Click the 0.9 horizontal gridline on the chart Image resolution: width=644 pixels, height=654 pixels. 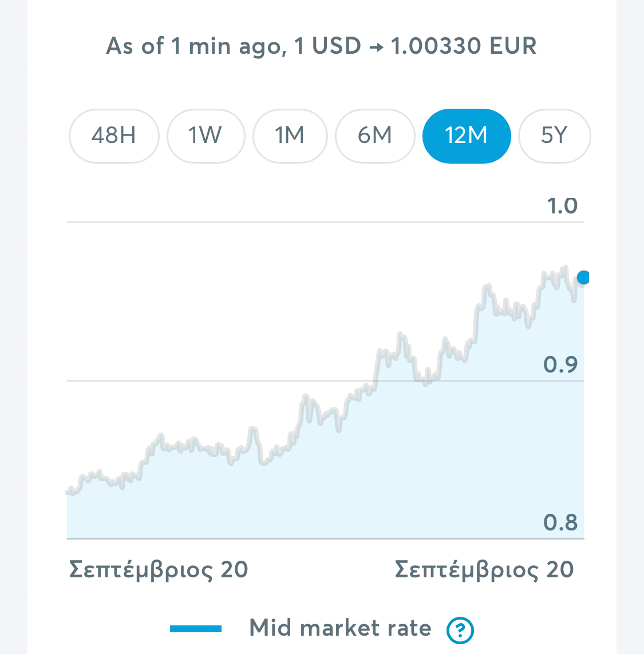(x=209, y=381)
